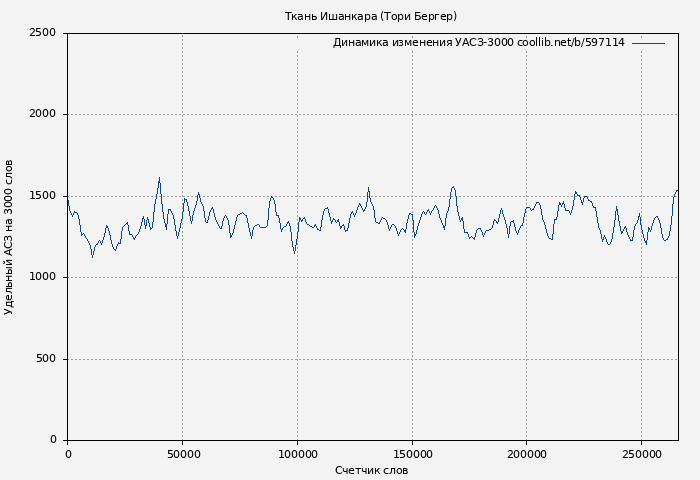Image resolution: width=700 pixels, height=480 pixels.
Task: Click the 100000 tick label on the X axis
Action: coord(297,454)
